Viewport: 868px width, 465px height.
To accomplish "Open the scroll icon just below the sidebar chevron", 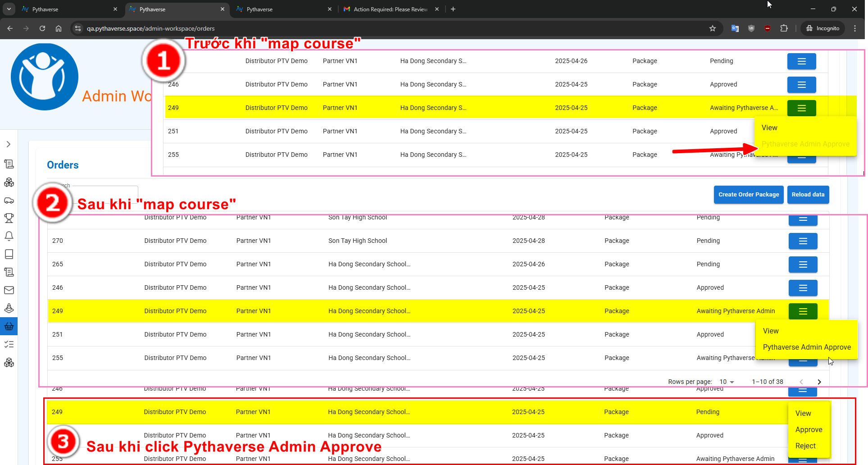I will pos(9,164).
